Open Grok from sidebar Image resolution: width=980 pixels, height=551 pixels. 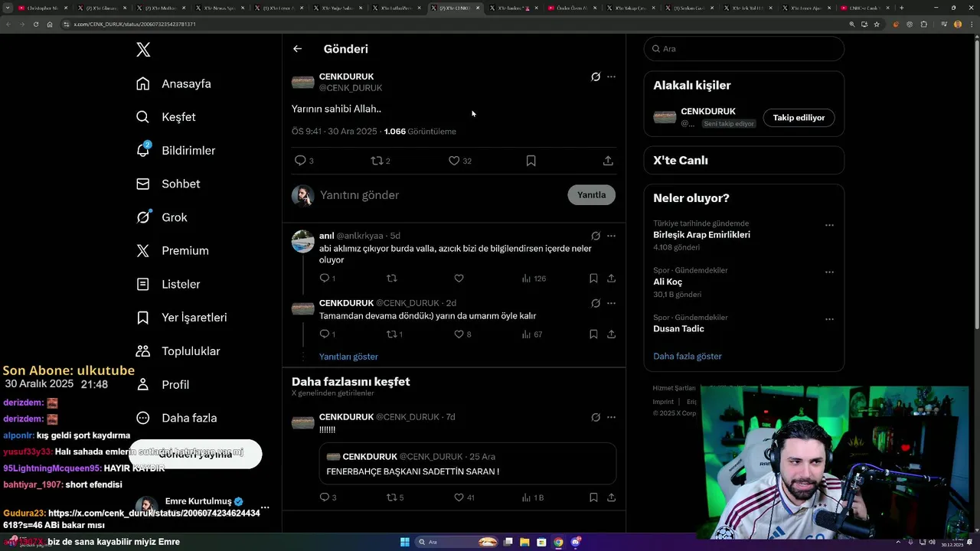point(162,217)
